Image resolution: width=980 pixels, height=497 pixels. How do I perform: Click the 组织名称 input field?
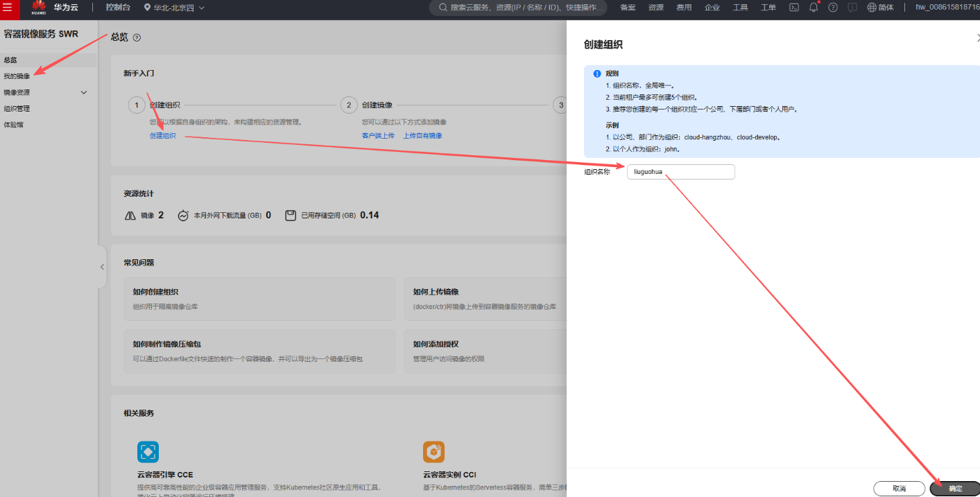(680, 172)
